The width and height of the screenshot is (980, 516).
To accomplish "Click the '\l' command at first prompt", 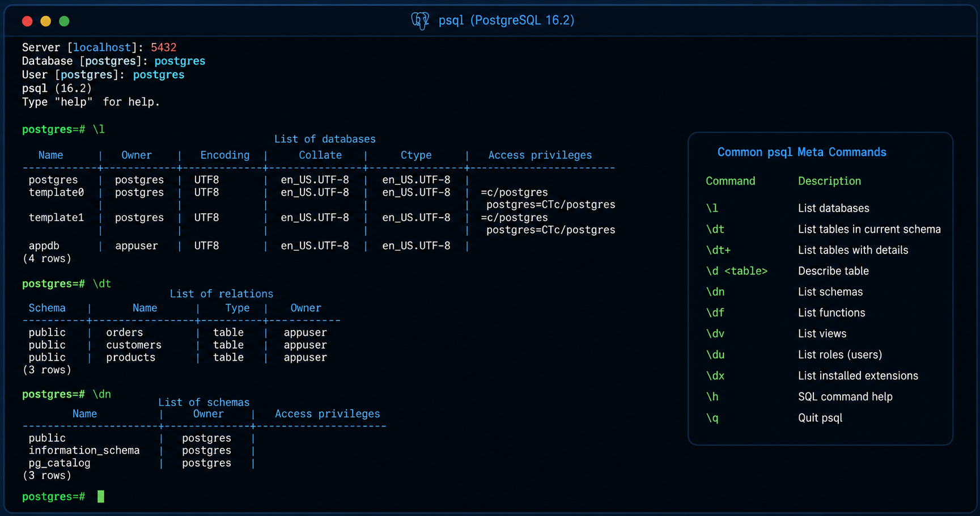I will click(99, 129).
